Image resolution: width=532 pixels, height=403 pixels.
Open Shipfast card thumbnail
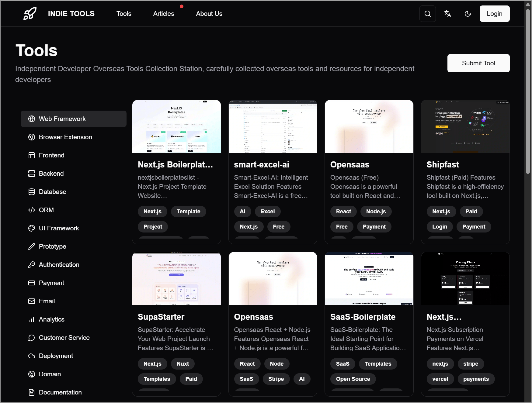[465, 126]
